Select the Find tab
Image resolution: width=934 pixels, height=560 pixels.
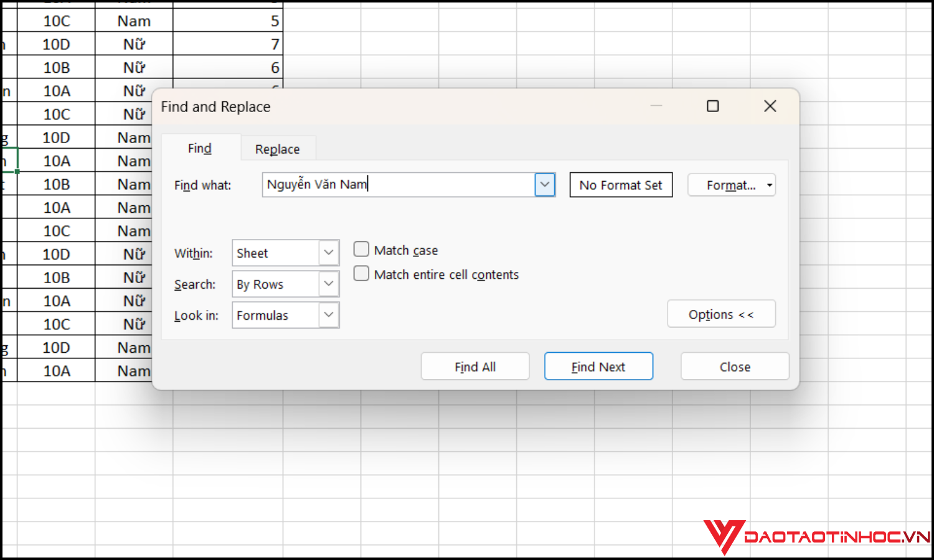[200, 149]
